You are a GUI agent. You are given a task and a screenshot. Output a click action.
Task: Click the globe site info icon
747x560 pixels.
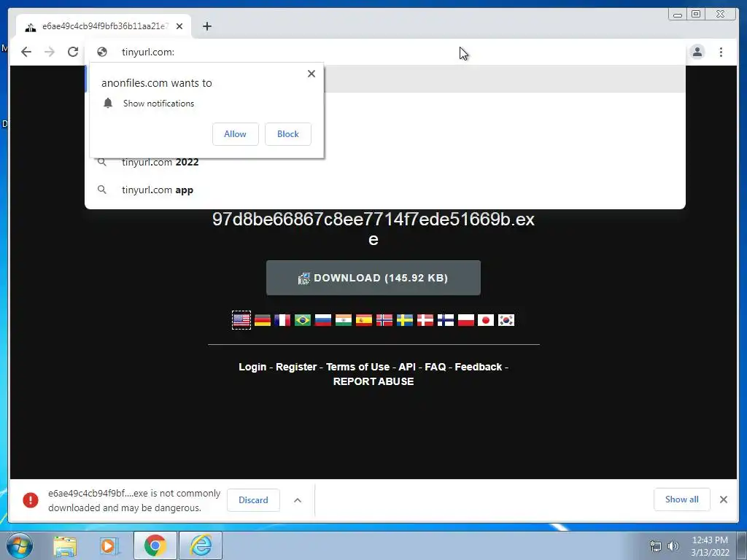[x=102, y=52]
